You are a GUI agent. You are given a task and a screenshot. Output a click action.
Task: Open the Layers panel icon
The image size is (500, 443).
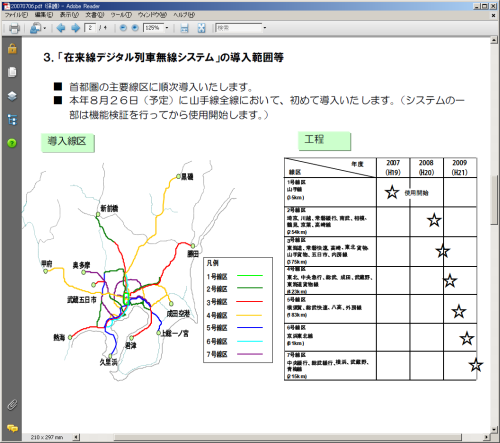tap(12, 96)
